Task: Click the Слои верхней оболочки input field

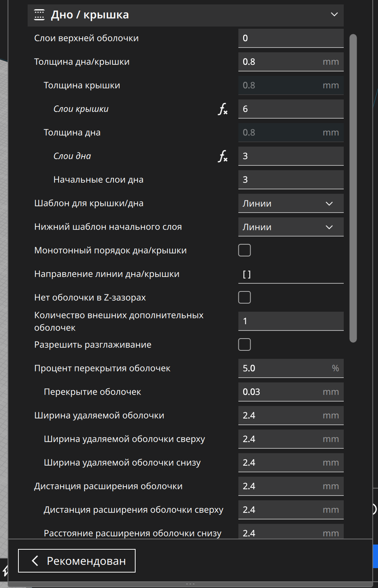Action: click(291, 38)
